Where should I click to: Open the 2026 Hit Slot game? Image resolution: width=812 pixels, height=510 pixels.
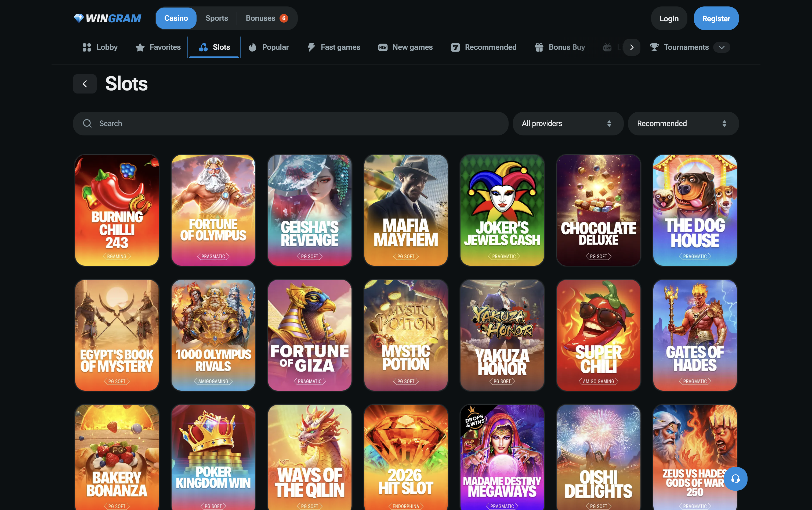[406, 457]
